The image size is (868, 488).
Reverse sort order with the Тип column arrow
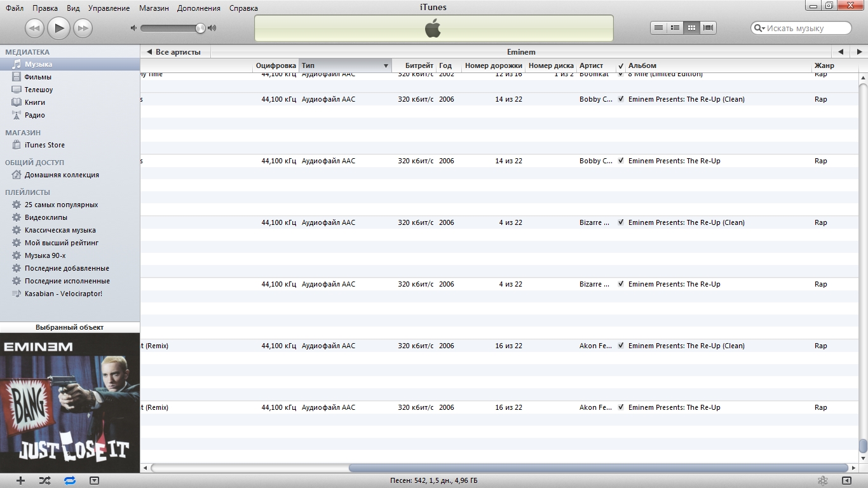[386, 66]
